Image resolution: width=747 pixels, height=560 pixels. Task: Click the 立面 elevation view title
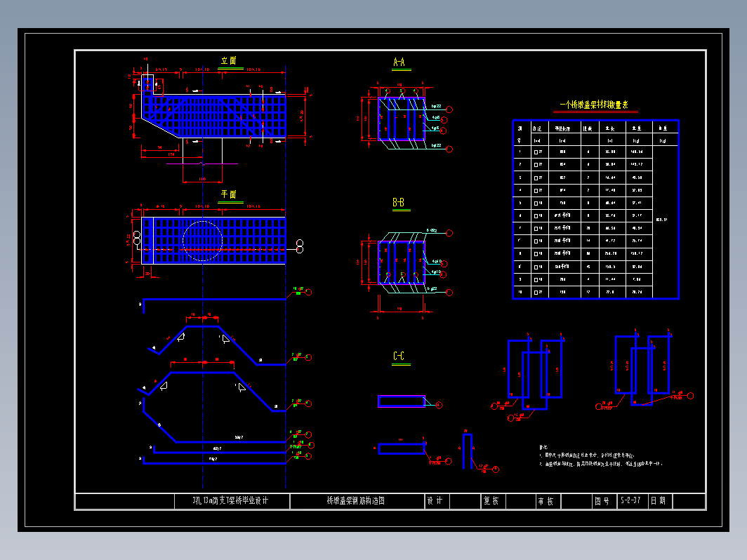click(229, 61)
